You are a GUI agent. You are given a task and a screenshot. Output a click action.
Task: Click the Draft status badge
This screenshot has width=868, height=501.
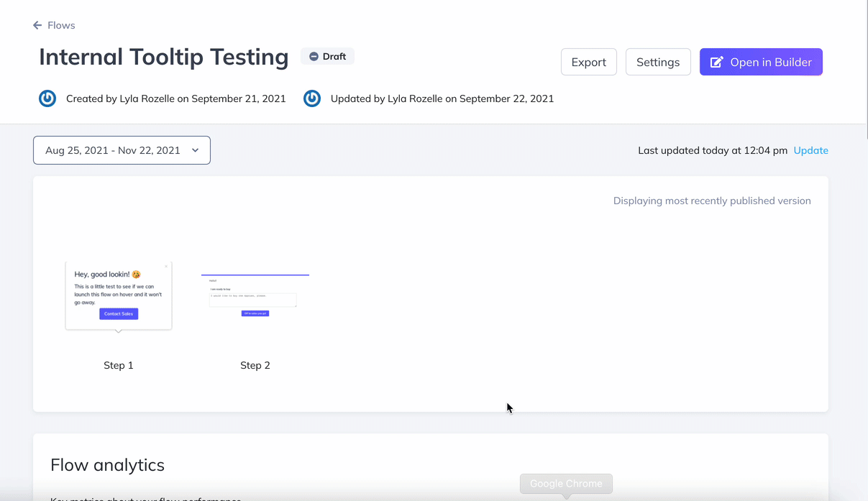(327, 56)
